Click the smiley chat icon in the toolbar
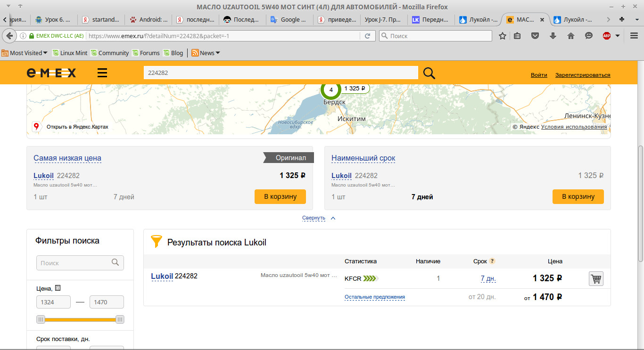The width and height of the screenshot is (644, 350). click(589, 36)
